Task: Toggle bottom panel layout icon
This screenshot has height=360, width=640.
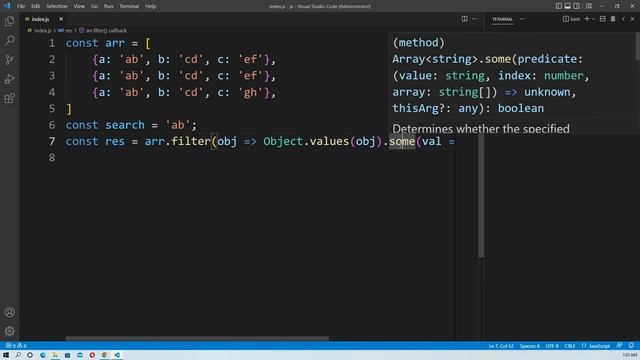Action: click(567, 6)
